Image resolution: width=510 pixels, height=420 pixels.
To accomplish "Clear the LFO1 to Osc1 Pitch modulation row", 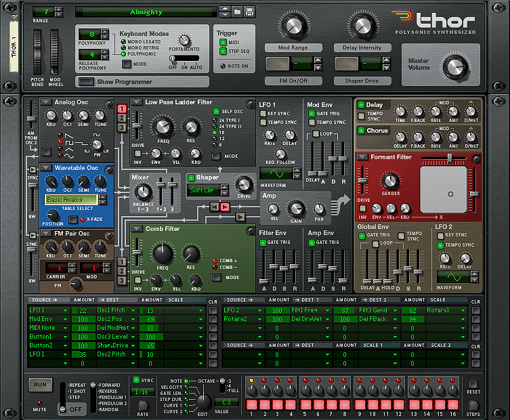I will [213, 310].
